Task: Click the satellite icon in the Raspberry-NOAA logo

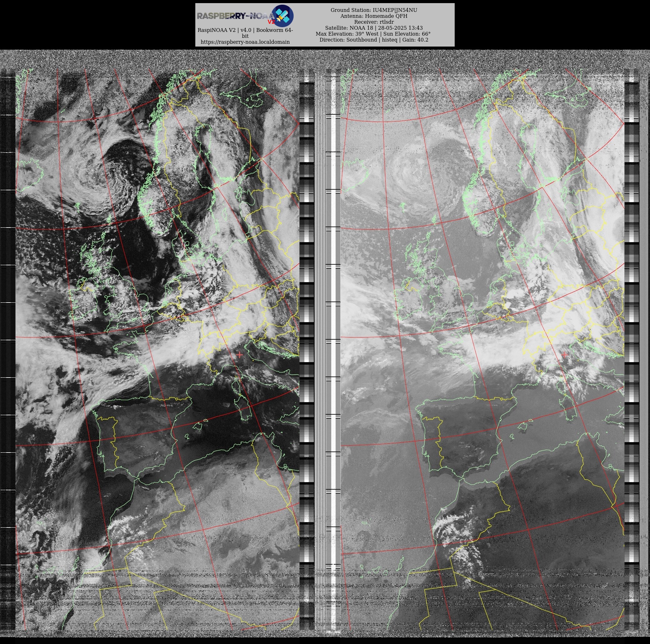Action: [x=282, y=16]
